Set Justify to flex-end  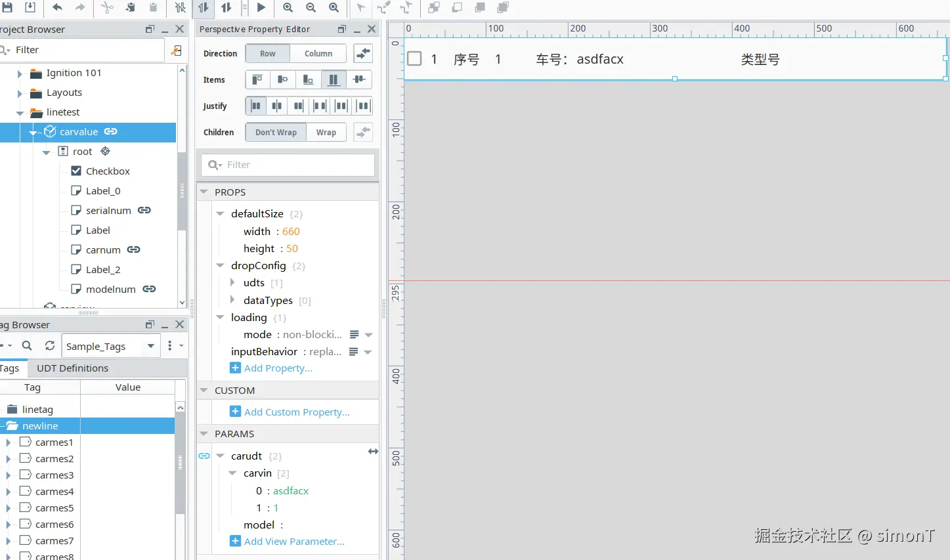click(298, 106)
